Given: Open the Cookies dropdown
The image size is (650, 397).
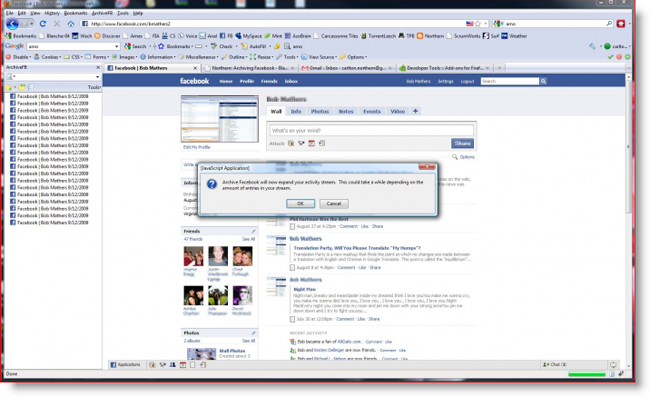Looking at the screenshot, I should 47,57.
